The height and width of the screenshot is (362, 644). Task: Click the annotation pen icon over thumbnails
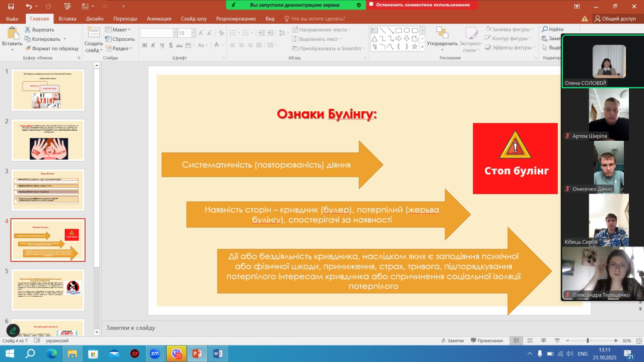tap(13, 331)
